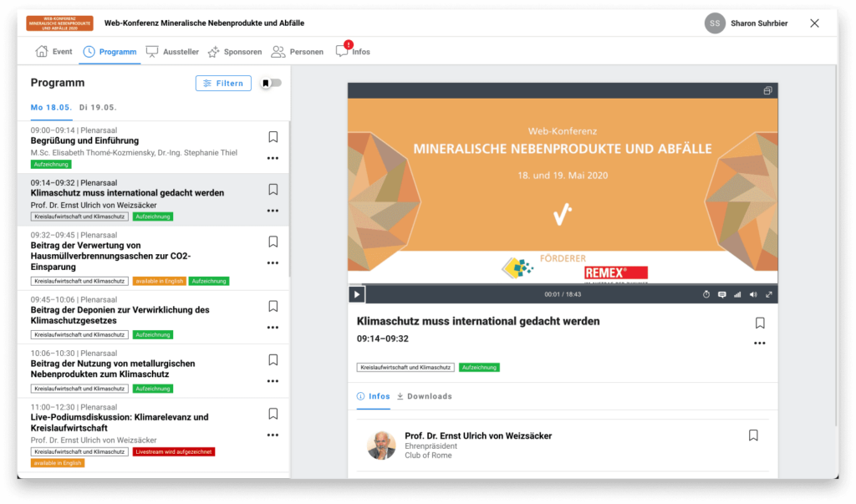
Task: Switch to the Di 19.05. day tab
Action: pos(99,107)
